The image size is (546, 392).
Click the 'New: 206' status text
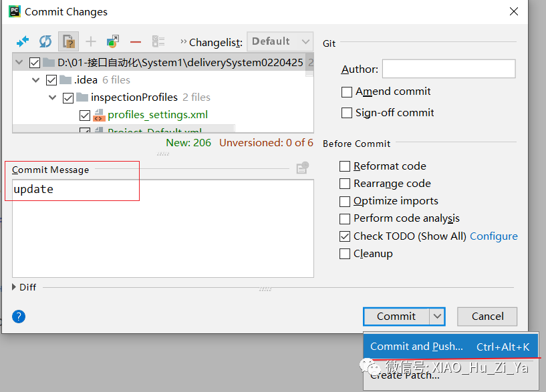tap(188, 143)
